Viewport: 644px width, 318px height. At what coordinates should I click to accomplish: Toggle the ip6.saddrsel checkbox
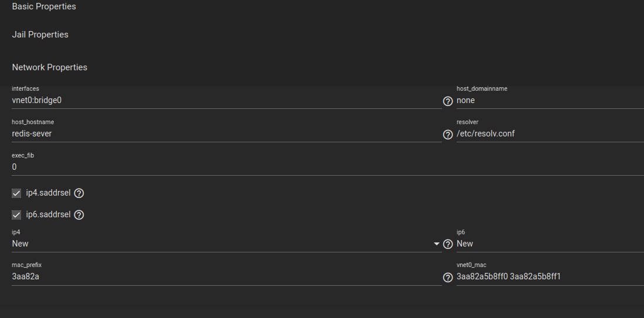[x=16, y=215]
